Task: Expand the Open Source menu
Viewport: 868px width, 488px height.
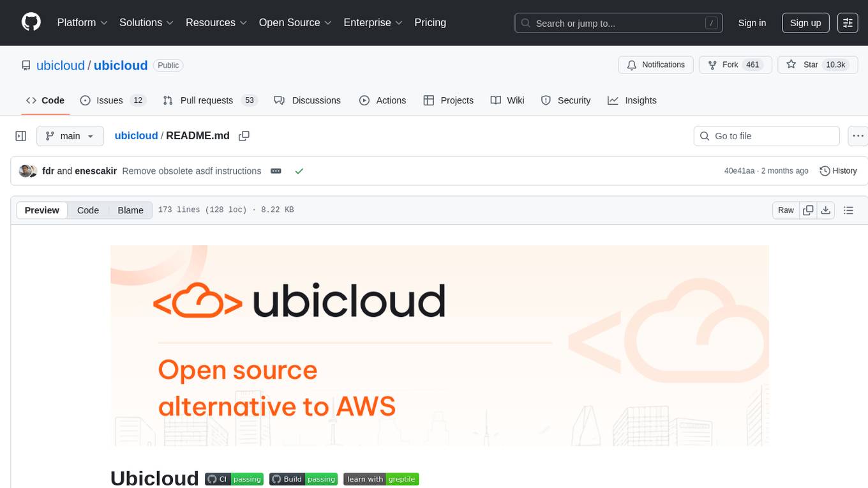Action: click(295, 22)
